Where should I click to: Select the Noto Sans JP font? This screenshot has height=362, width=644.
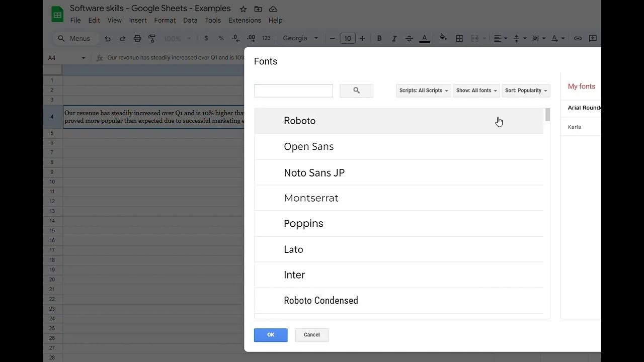coord(399,172)
